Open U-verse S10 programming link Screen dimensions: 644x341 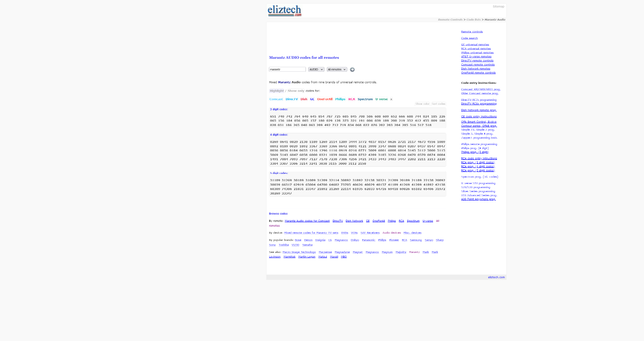pos(478,183)
